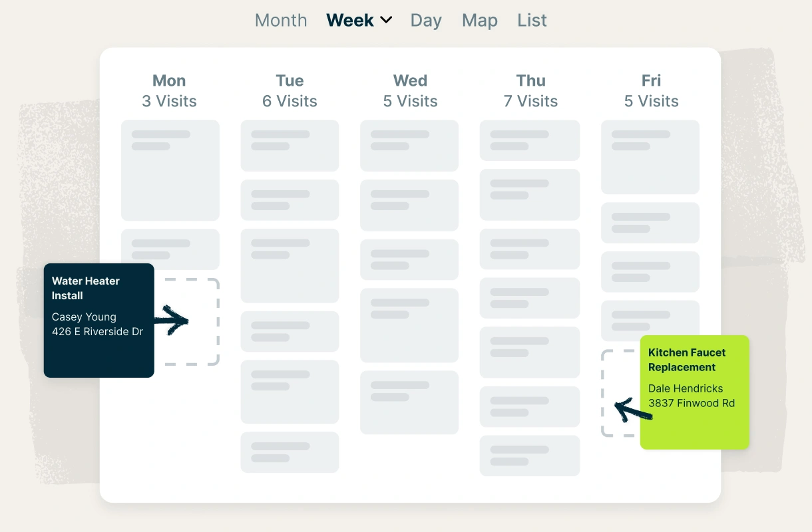This screenshot has height=532, width=812.
Task: Open the last visit card in Tuesday column
Action: click(290, 452)
